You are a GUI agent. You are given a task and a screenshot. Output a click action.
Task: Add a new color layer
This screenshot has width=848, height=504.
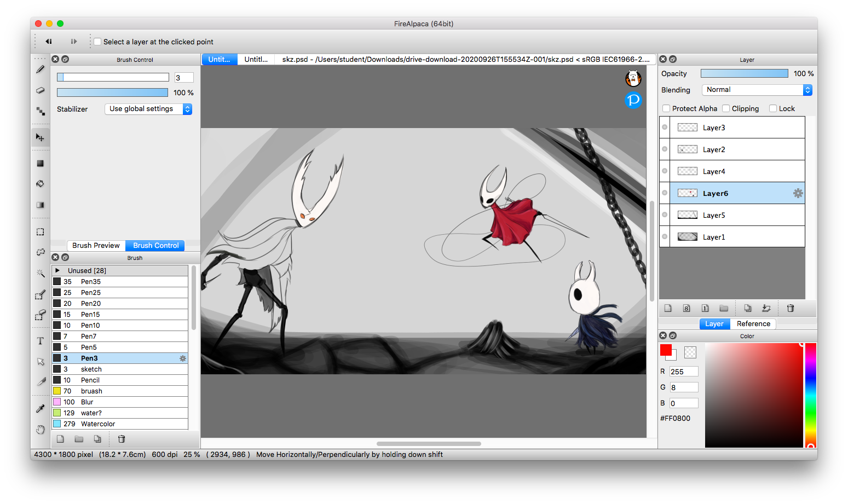point(668,308)
